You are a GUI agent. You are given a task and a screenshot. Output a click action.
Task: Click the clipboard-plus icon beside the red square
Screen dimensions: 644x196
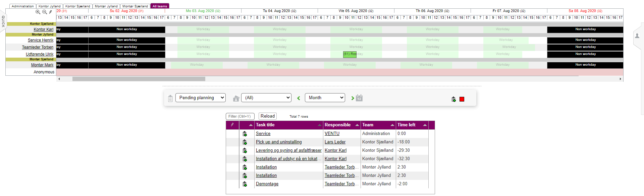coord(453,99)
